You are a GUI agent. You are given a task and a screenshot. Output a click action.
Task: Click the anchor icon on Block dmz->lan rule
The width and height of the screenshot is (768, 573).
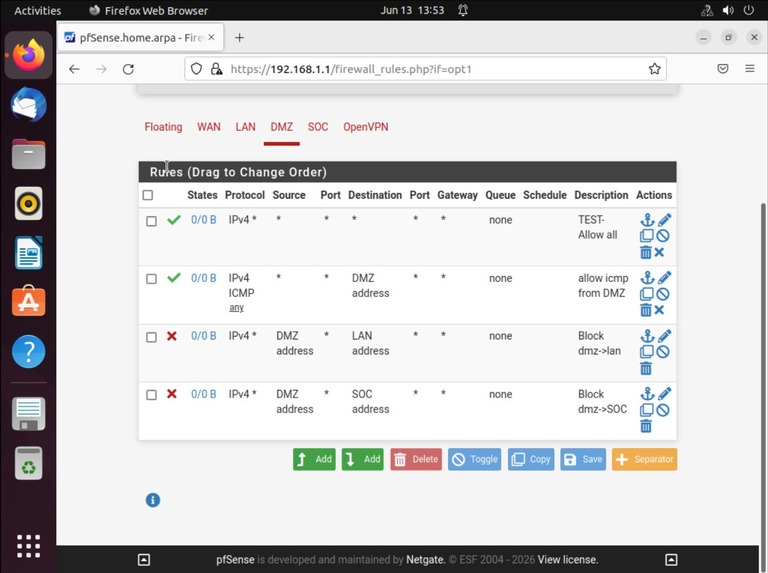[647, 335]
